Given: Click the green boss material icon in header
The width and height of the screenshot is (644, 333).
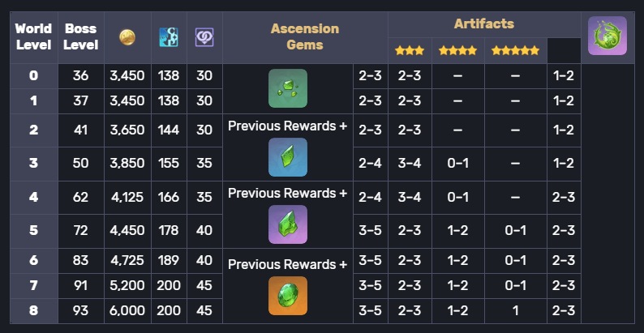Looking at the screenshot, I should point(608,36).
